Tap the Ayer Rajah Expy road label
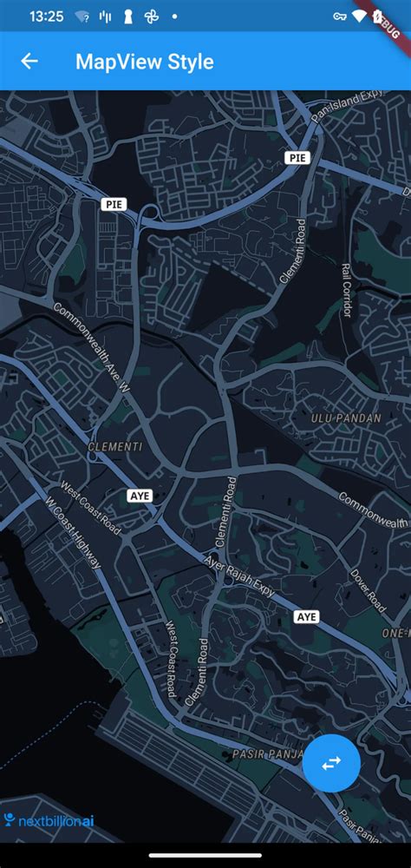The width and height of the screenshot is (411, 868). [239, 577]
